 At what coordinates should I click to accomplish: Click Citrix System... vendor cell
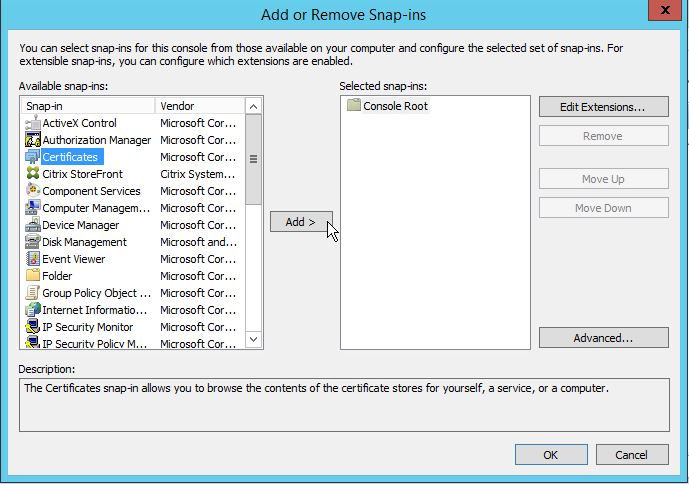pyautogui.click(x=198, y=174)
